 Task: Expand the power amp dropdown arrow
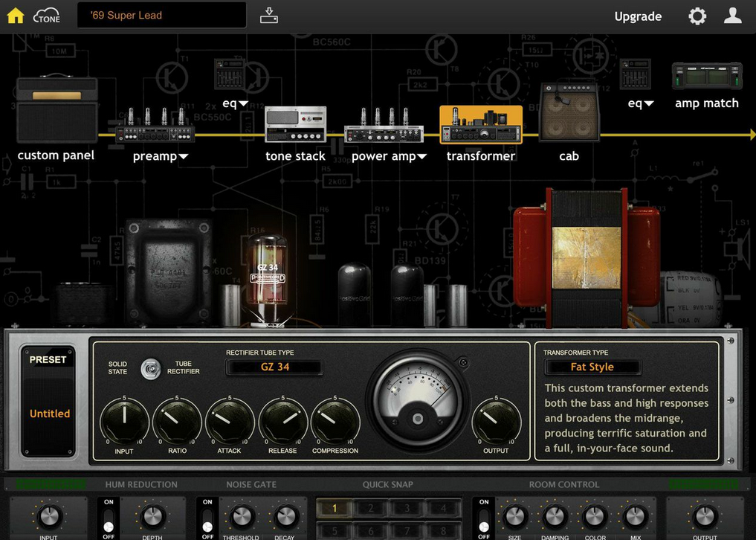[421, 156]
